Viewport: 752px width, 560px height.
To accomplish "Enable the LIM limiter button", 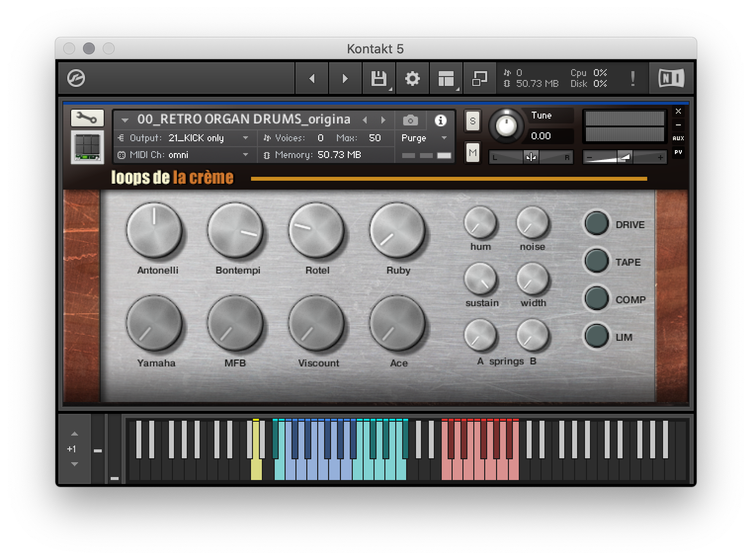I will pyautogui.click(x=596, y=336).
